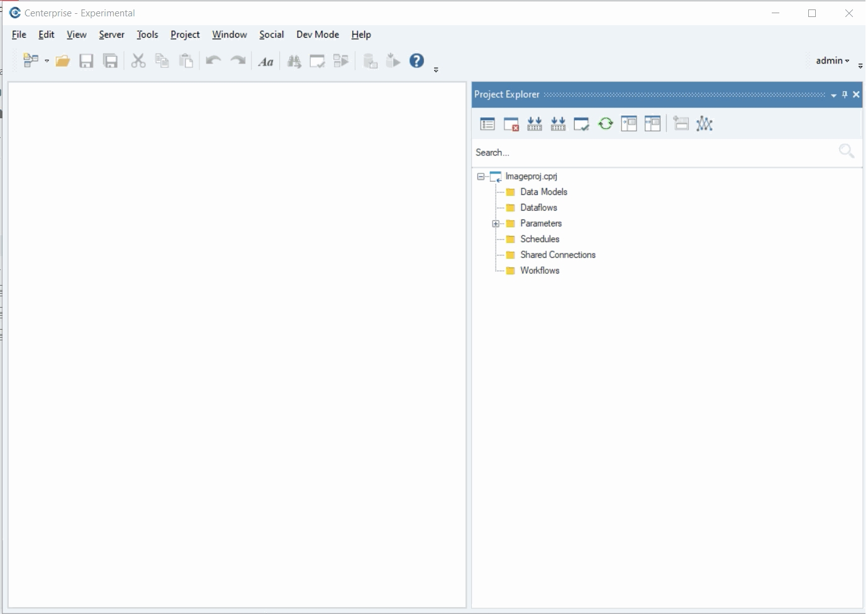Click the lineage graph icon in Project Explorer
The image size is (868, 614).
click(x=704, y=124)
